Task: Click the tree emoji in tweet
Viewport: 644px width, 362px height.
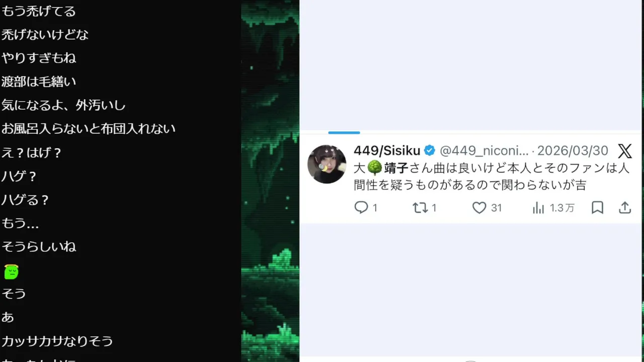Action: pyautogui.click(x=375, y=168)
